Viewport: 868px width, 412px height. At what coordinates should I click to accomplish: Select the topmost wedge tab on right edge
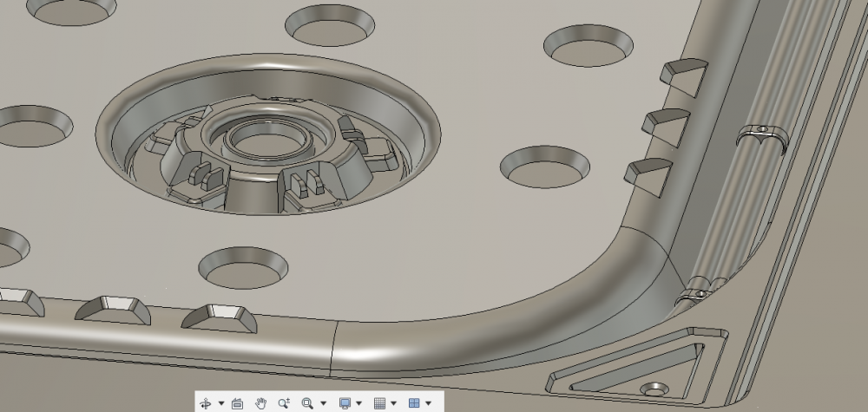tap(685, 71)
